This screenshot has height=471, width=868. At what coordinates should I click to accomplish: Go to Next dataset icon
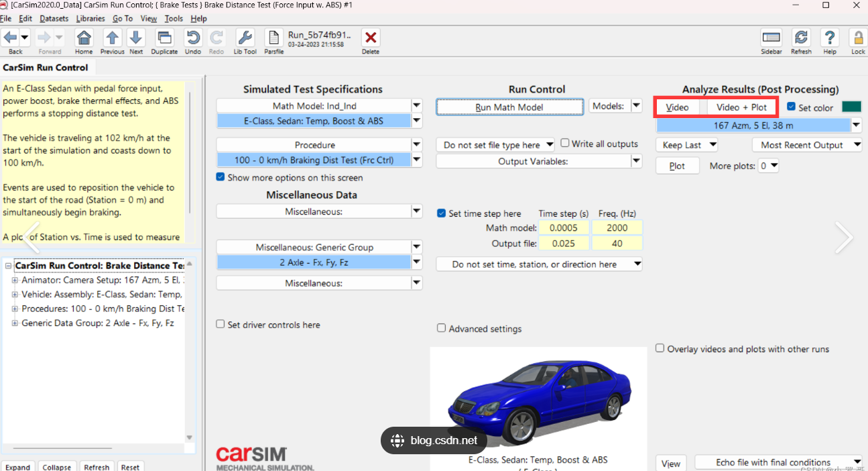[136, 38]
